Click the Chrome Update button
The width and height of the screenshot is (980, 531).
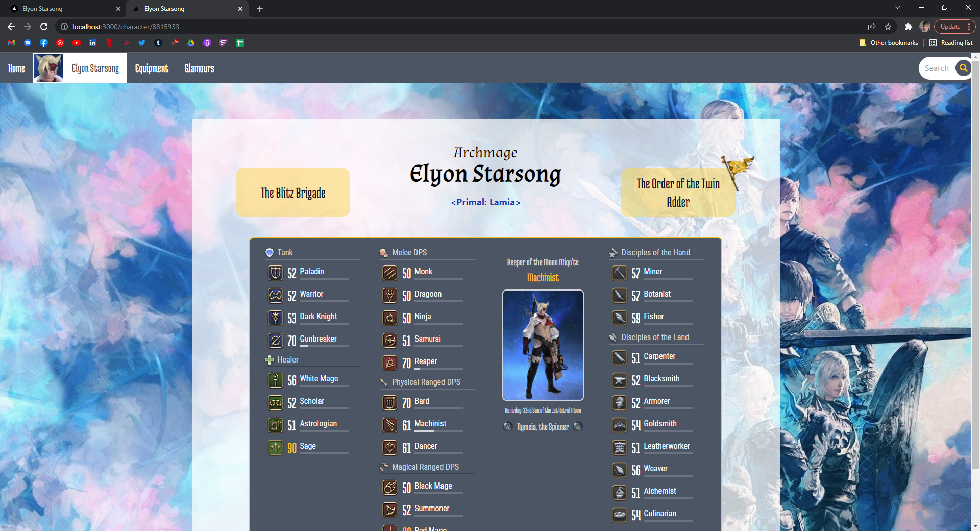click(x=950, y=27)
